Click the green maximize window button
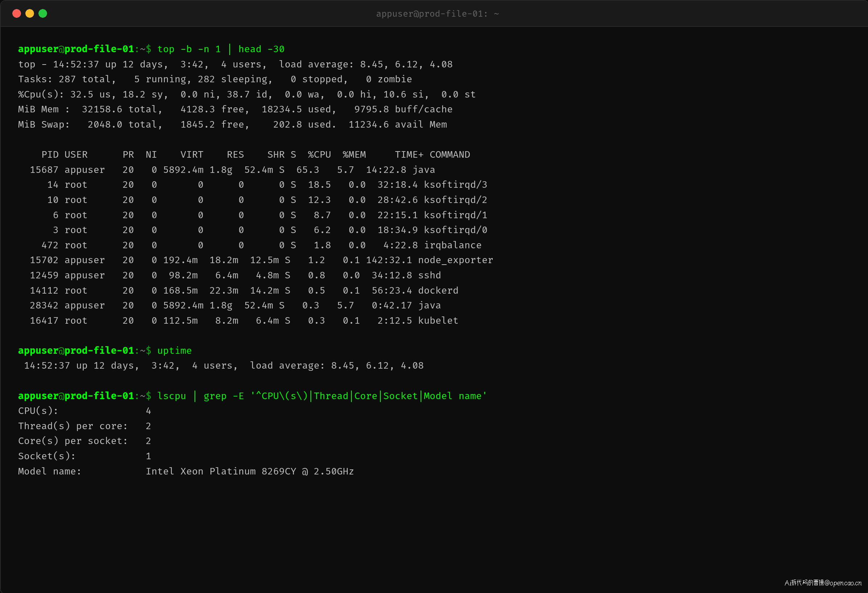 (43, 13)
